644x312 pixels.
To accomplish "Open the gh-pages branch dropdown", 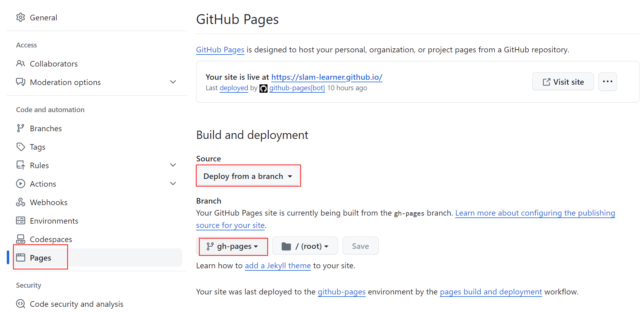I will (232, 246).
